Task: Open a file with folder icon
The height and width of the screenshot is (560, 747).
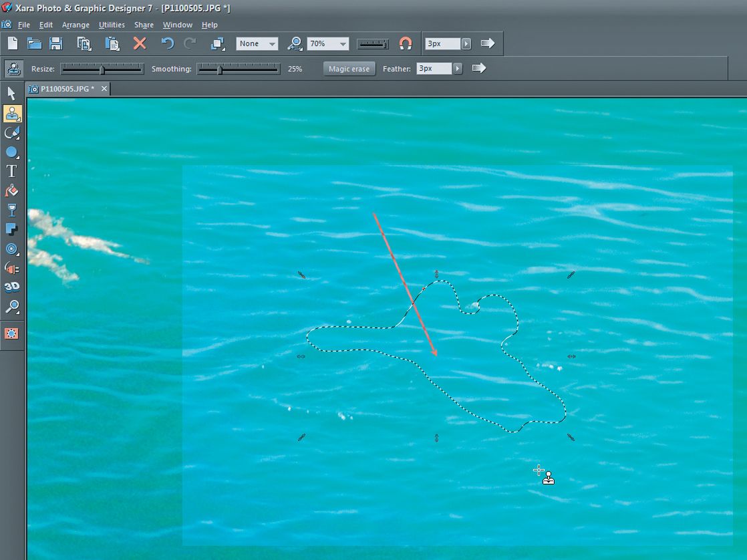Action: coord(34,43)
